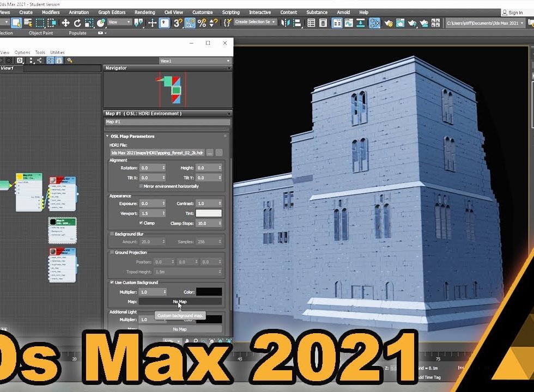This screenshot has height=392, width=534.
Task: Adjust Rotation spinner arrows
Action: point(164,168)
